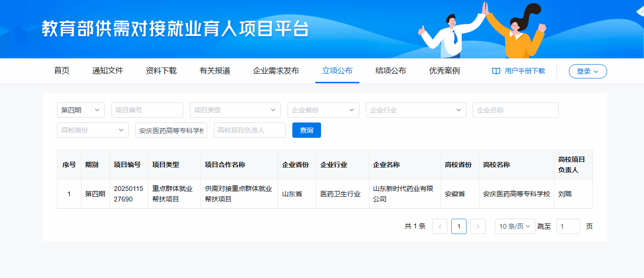The height and width of the screenshot is (278, 644).
Task: Click the user manual book icon
Action: pos(496,71)
